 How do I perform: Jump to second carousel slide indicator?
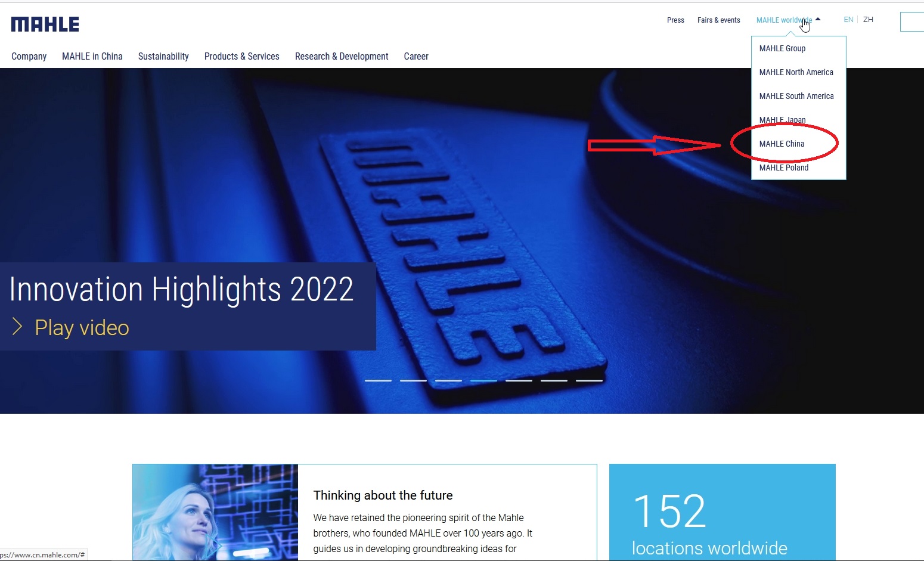pyautogui.click(x=413, y=380)
